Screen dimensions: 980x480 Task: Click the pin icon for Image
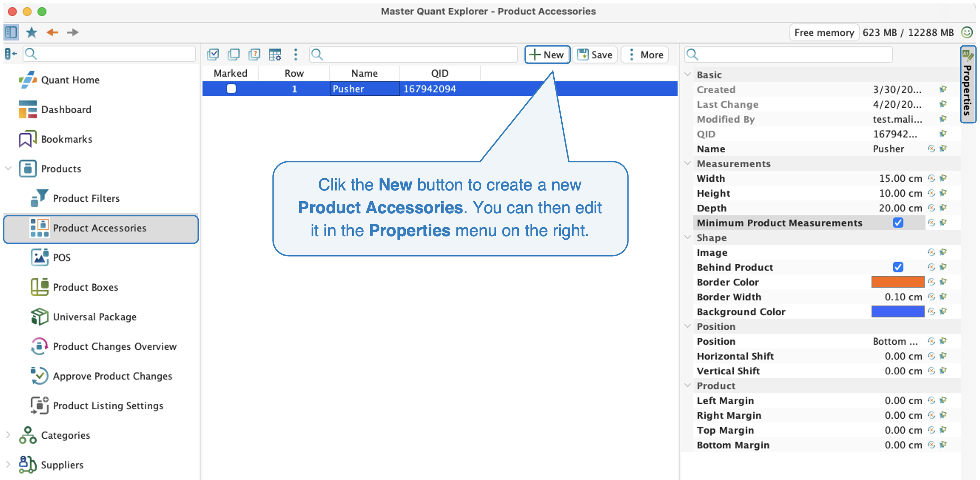click(x=943, y=252)
